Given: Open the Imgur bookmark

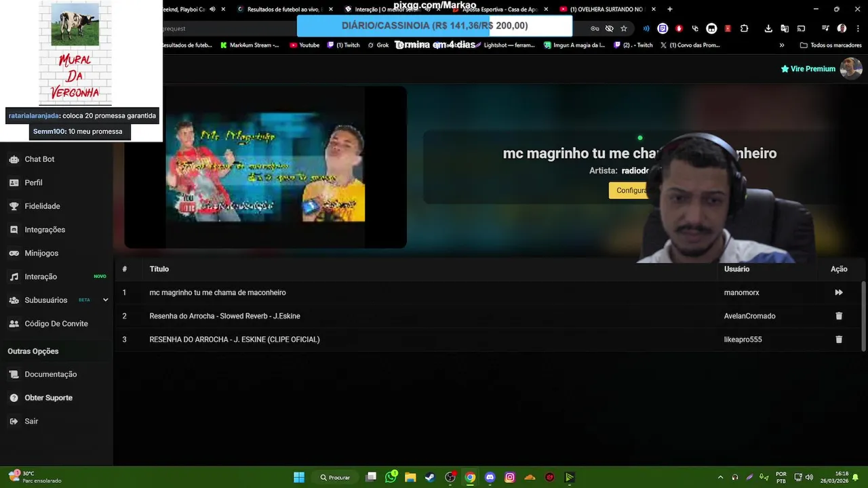Looking at the screenshot, I should (574, 45).
